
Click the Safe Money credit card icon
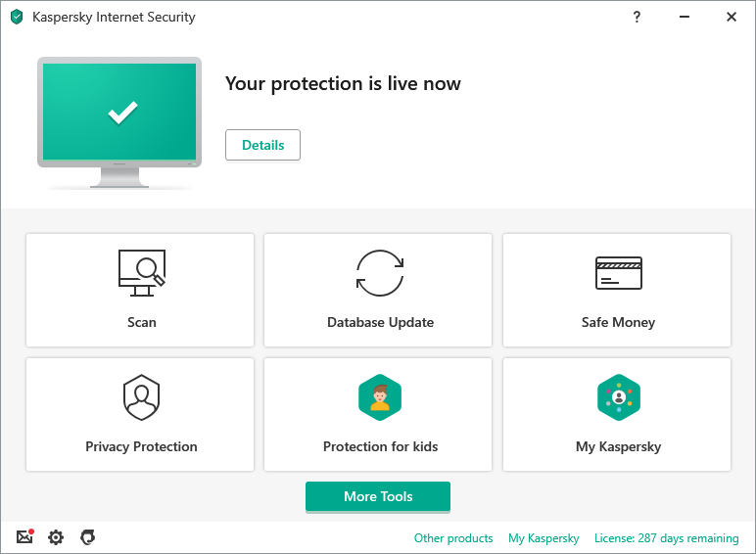pyautogui.click(x=618, y=273)
